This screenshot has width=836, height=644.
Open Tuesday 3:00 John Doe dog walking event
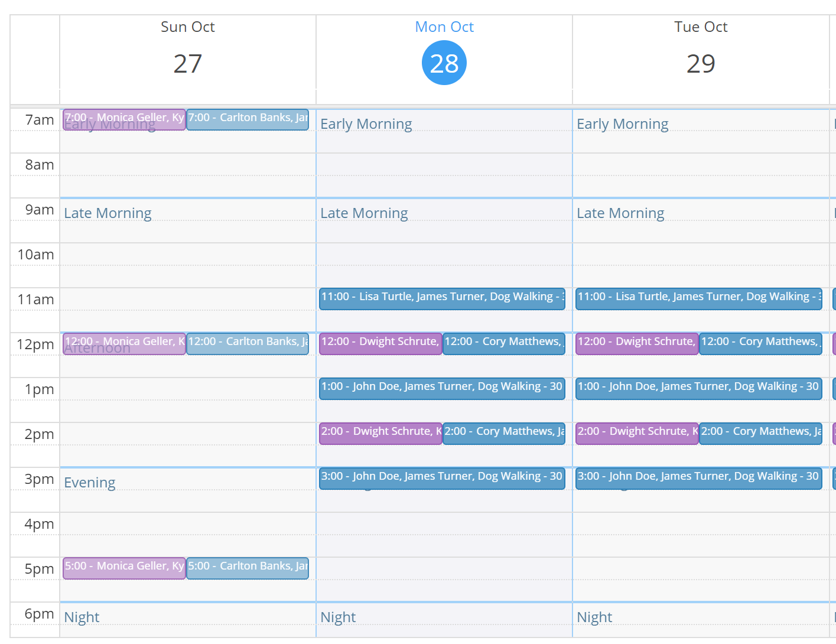[698, 479]
